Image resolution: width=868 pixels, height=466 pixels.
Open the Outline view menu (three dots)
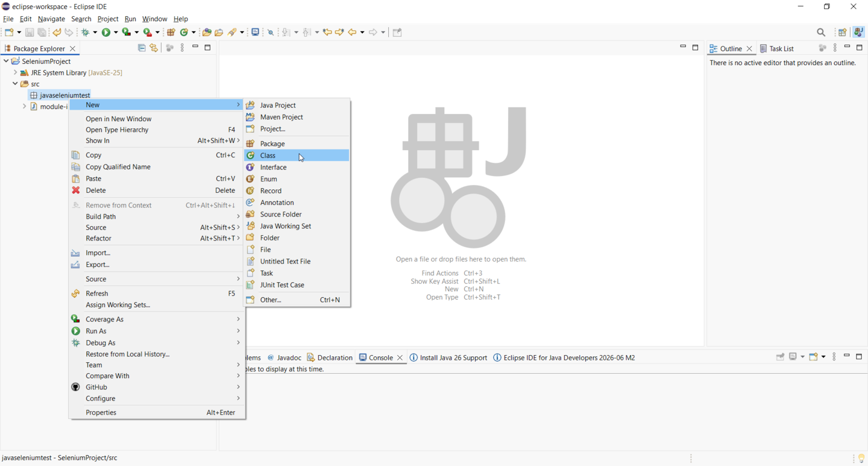click(x=835, y=48)
